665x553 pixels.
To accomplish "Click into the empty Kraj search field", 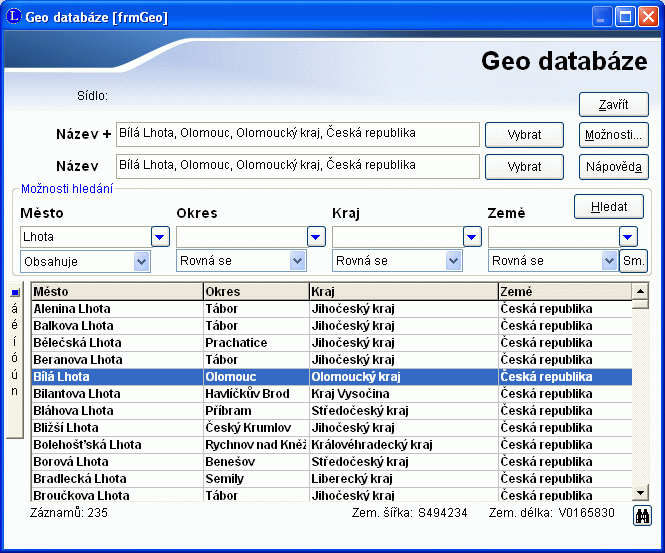I will click(398, 237).
